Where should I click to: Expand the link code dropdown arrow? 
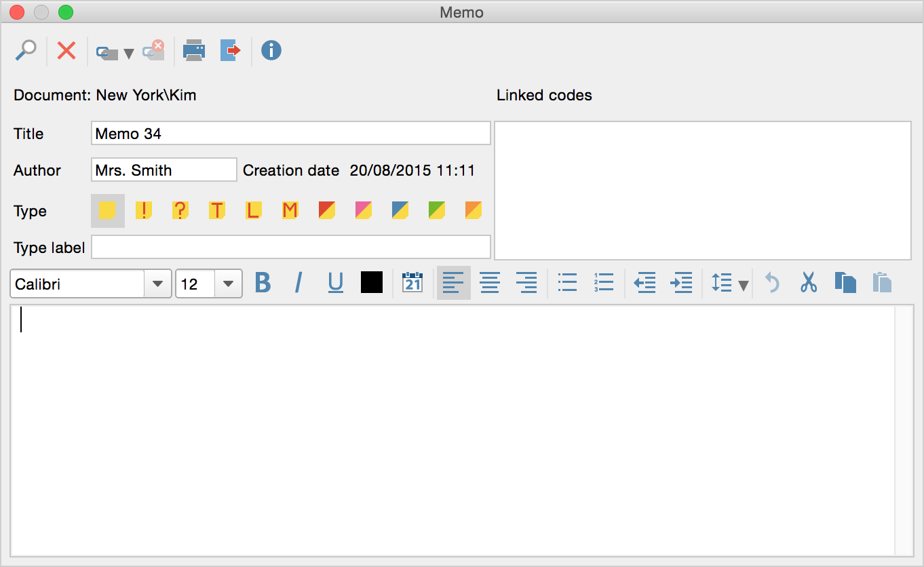(128, 54)
